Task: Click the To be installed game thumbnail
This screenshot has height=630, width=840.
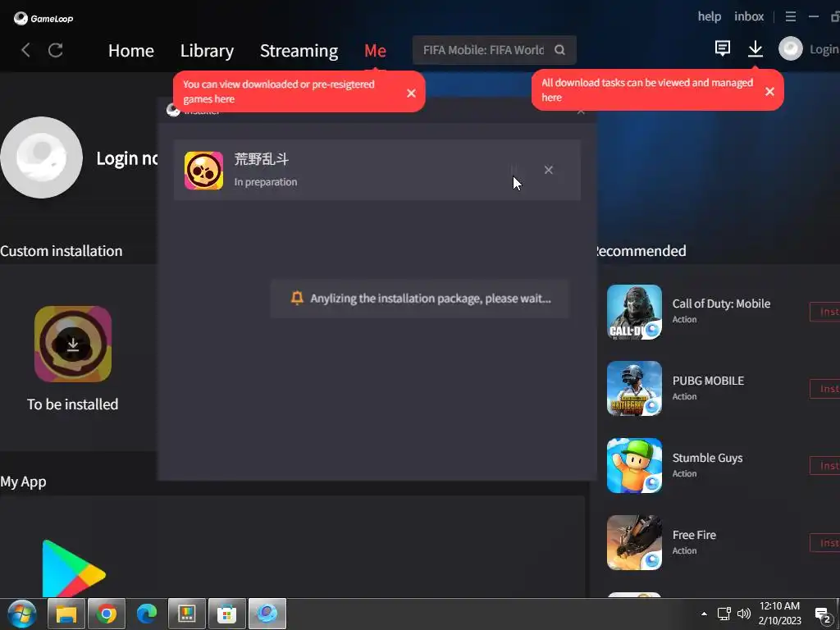Action: tap(73, 344)
